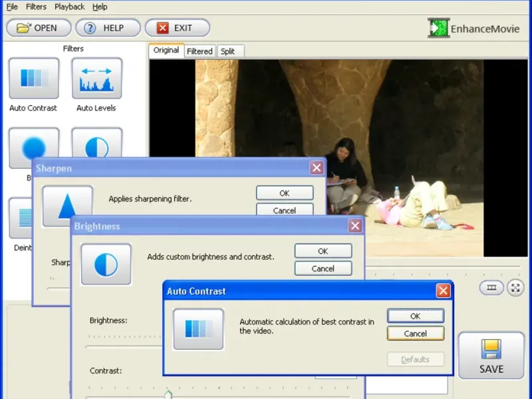Click the 'Applies sharpening filter.' description text
The height and width of the screenshot is (399, 532).
150,199
